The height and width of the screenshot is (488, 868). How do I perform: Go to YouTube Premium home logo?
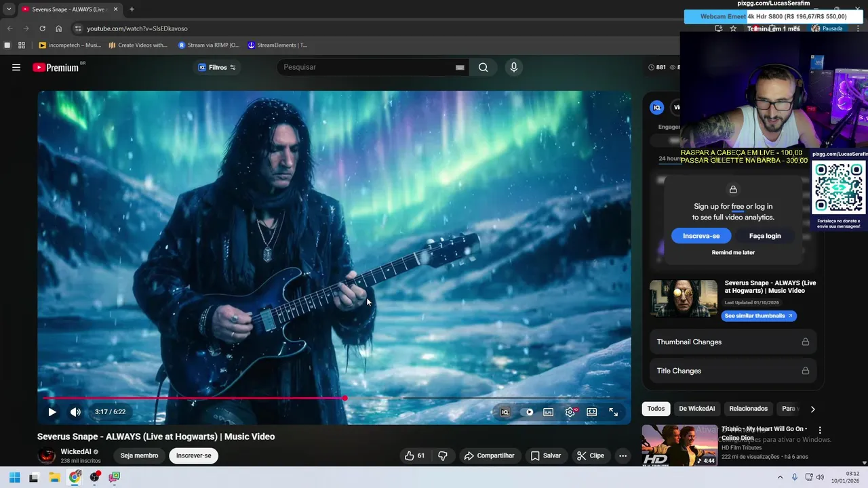[x=57, y=67]
